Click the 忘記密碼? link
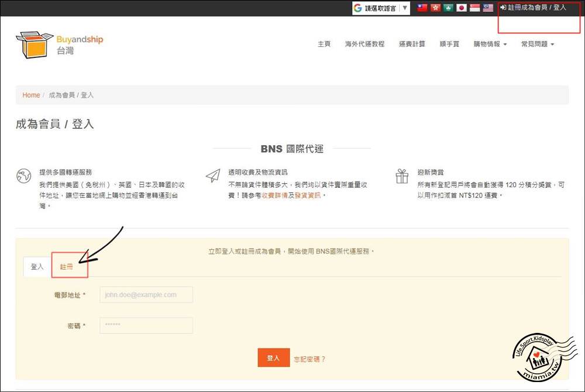The image size is (585, 392). point(309,359)
